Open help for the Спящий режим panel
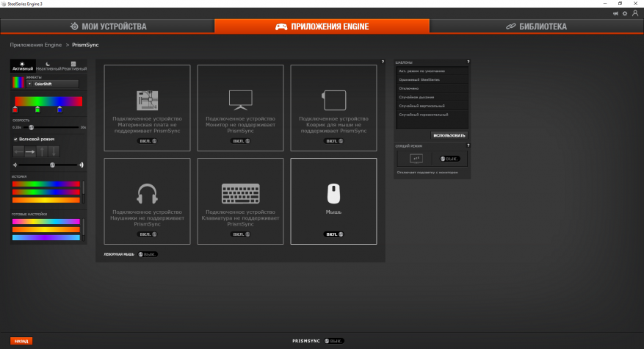 (468, 145)
